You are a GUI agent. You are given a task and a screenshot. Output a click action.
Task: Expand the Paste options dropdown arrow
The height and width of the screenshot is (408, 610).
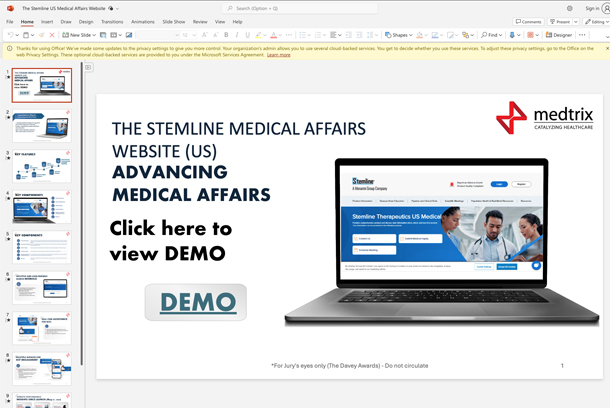[32, 35]
